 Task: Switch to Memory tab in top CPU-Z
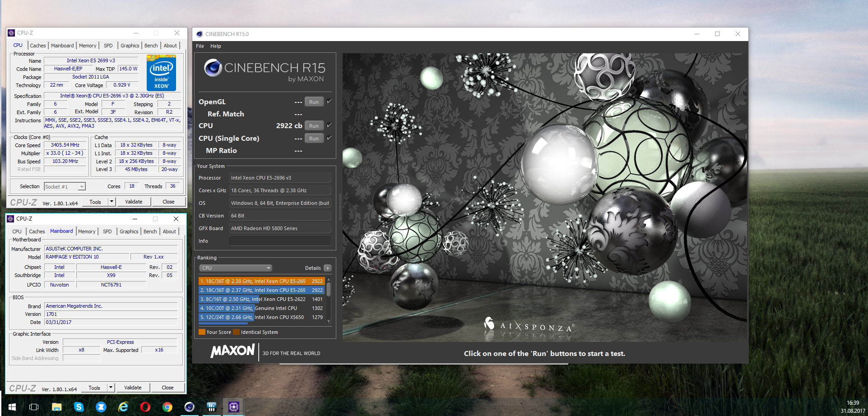88,46
